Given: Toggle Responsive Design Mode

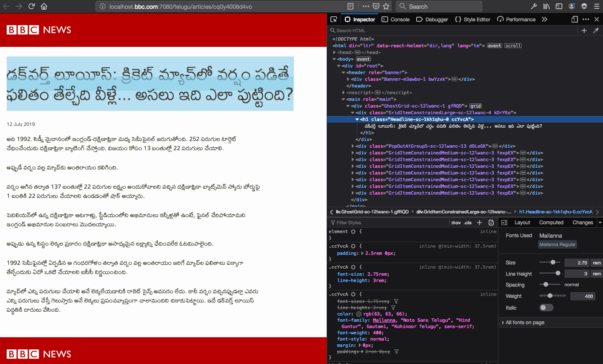Looking at the screenshot, I should pos(574,19).
